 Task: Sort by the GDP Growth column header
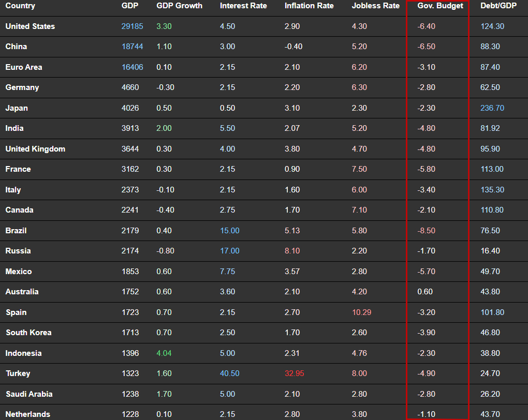pos(179,6)
